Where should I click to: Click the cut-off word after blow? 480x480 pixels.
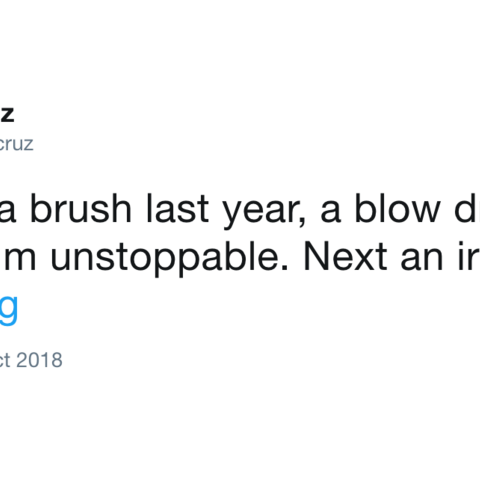pos(467,208)
